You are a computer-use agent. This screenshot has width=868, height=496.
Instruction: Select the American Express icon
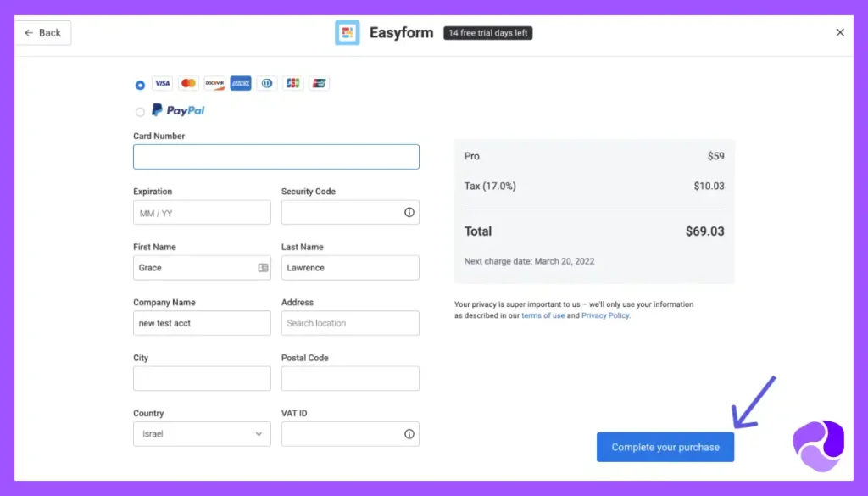coord(240,83)
